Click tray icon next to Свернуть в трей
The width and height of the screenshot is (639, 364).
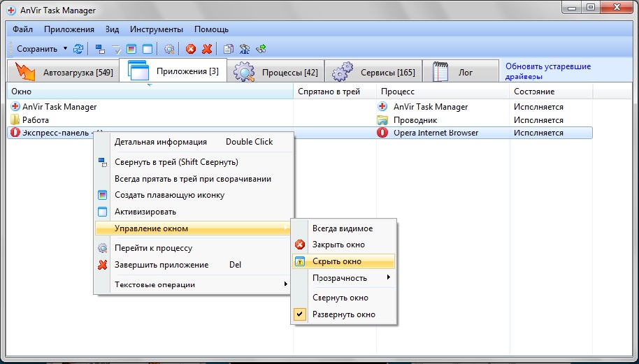103,162
